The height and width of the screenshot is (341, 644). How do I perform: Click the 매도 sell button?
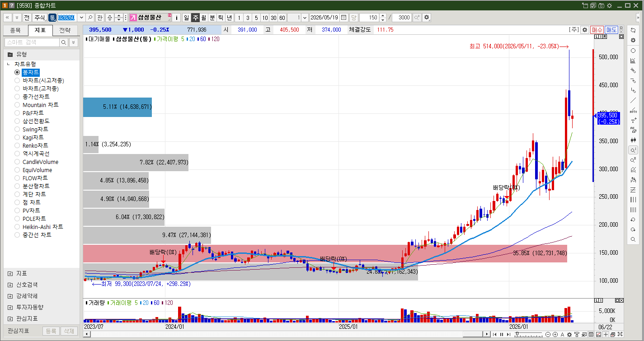611,30
